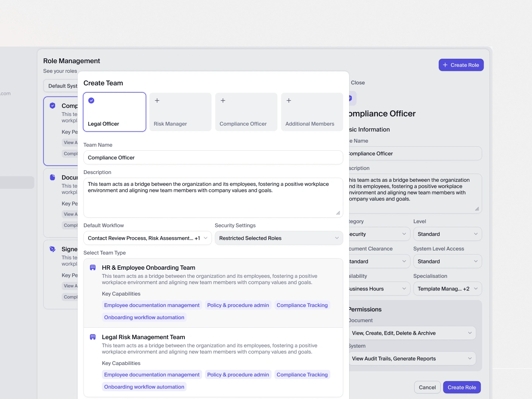The image size is (532, 399).
Task: Click the plus icon on Additional Members card
Action: tap(289, 100)
